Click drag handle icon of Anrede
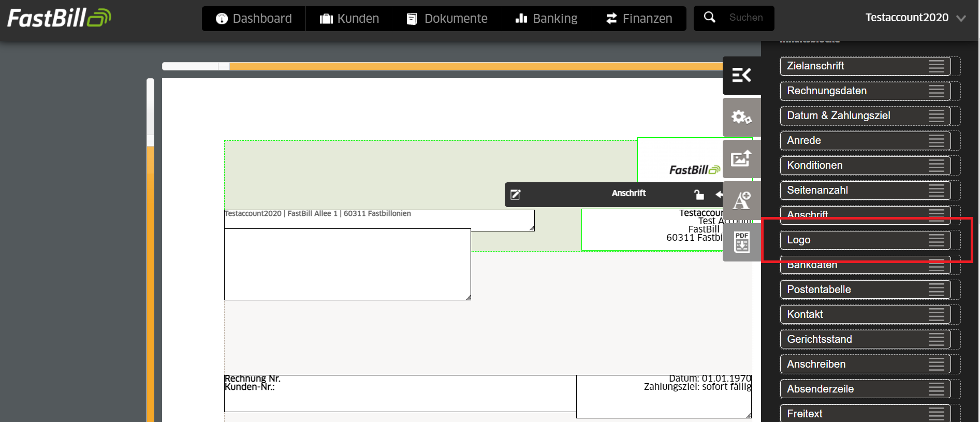The image size is (980, 422). coord(936,140)
